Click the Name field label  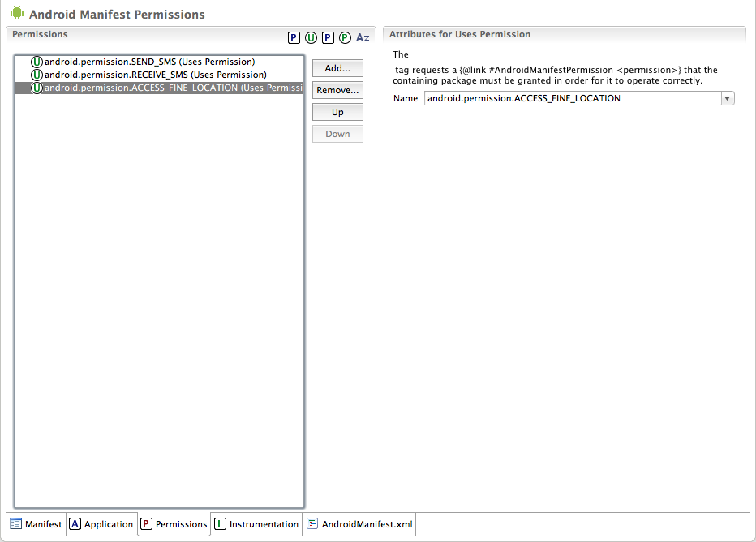click(x=406, y=98)
